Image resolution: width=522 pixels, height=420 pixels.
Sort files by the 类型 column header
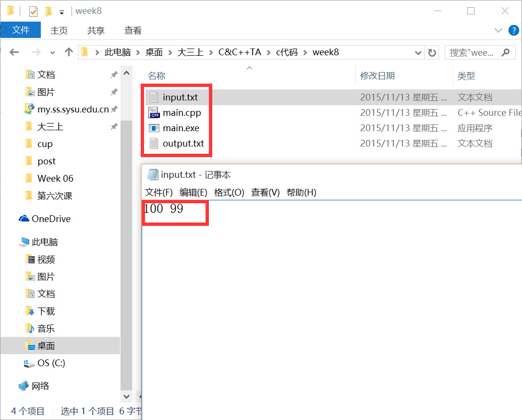466,76
